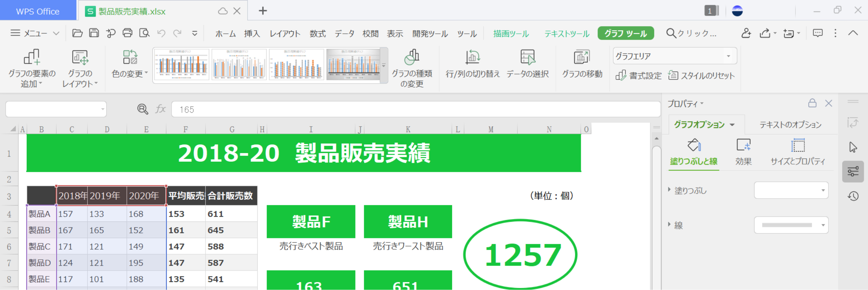Open the more options vertical dots
The width and height of the screenshot is (868, 290).
835,33
